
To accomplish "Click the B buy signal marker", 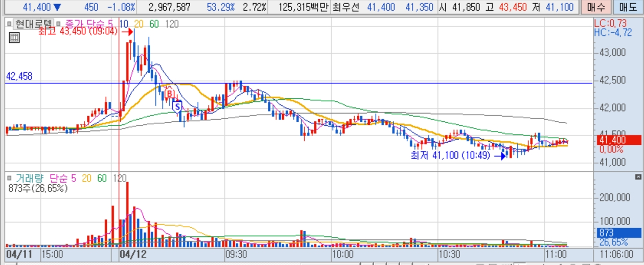I will pos(170,94).
